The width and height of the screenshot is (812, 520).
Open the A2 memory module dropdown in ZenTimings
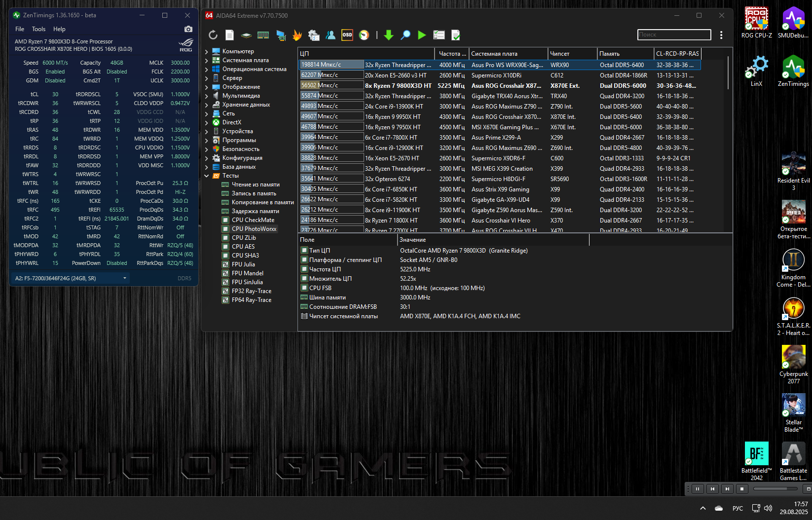point(70,278)
